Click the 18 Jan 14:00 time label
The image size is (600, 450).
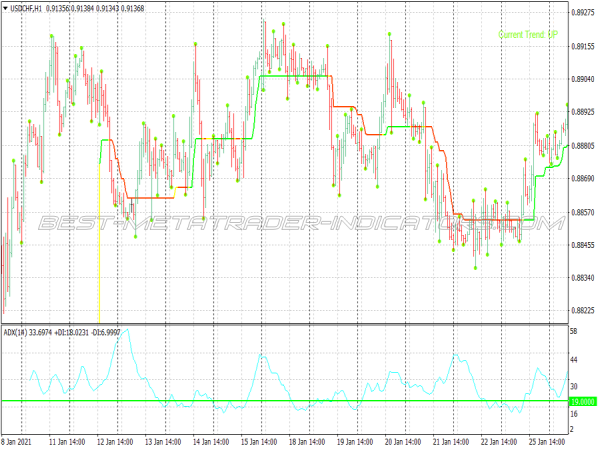pos(307,442)
